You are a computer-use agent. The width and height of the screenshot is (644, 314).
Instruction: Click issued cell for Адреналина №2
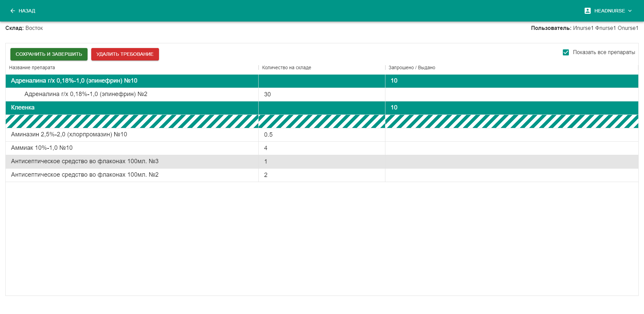511,94
